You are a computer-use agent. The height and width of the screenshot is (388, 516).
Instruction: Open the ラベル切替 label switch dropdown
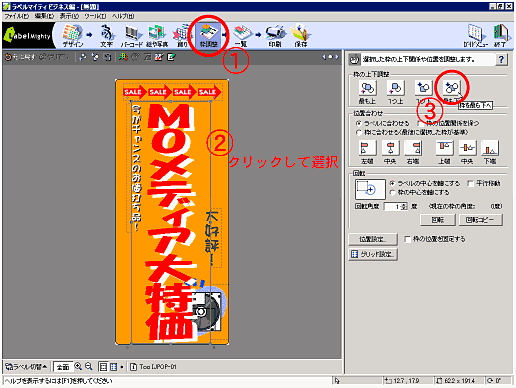(26, 367)
